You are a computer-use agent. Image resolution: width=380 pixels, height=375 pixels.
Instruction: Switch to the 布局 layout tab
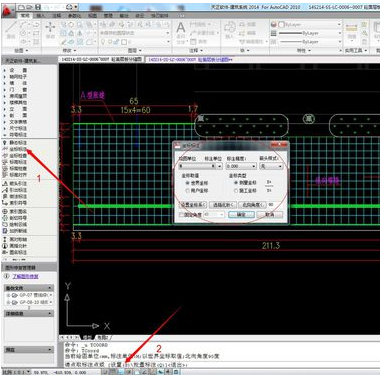tap(103, 337)
